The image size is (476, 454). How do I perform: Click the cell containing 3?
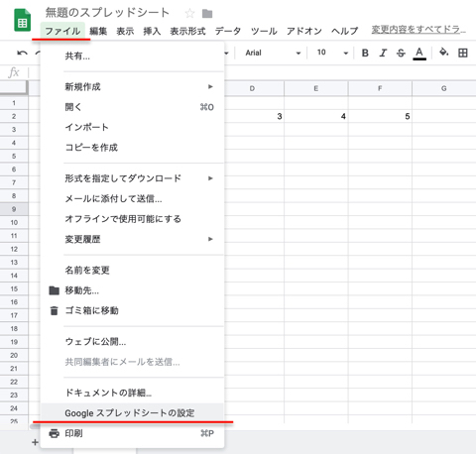[254, 116]
